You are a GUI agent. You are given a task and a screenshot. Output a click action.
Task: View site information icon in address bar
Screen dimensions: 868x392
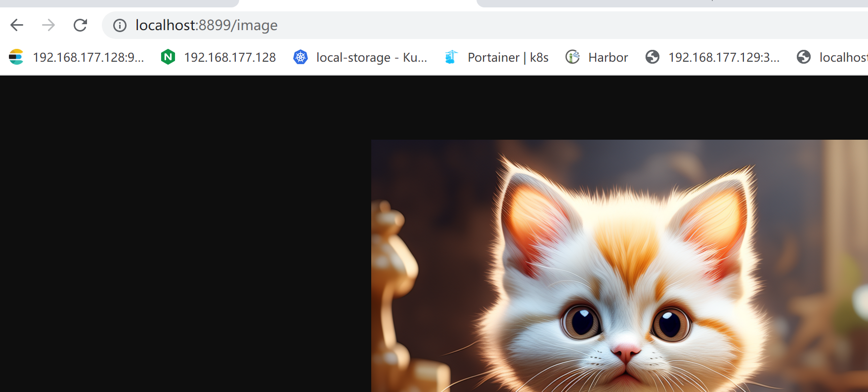coord(120,25)
